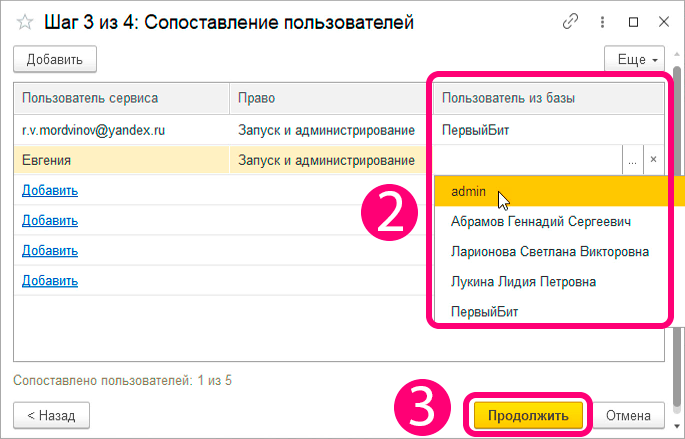Click the third Добавить link in the table
Screen dimensions: 685x439
click(x=50, y=251)
